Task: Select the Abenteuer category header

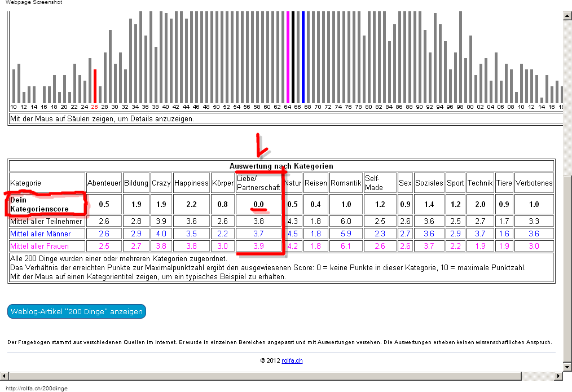Action: [x=104, y=183]
